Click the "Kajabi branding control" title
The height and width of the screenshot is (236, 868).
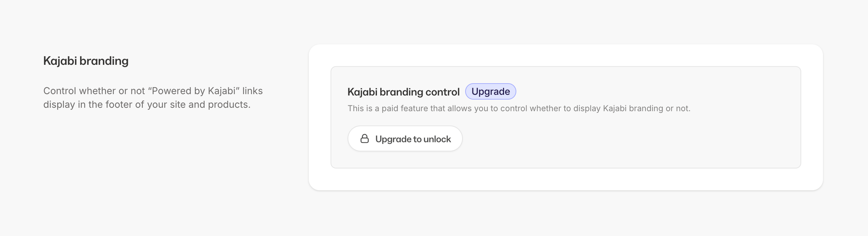(403, 92)
